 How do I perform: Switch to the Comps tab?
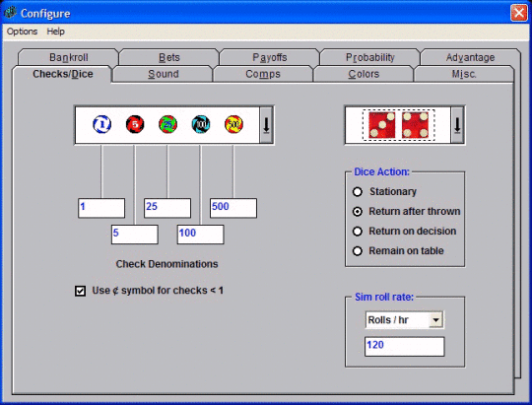263,74
